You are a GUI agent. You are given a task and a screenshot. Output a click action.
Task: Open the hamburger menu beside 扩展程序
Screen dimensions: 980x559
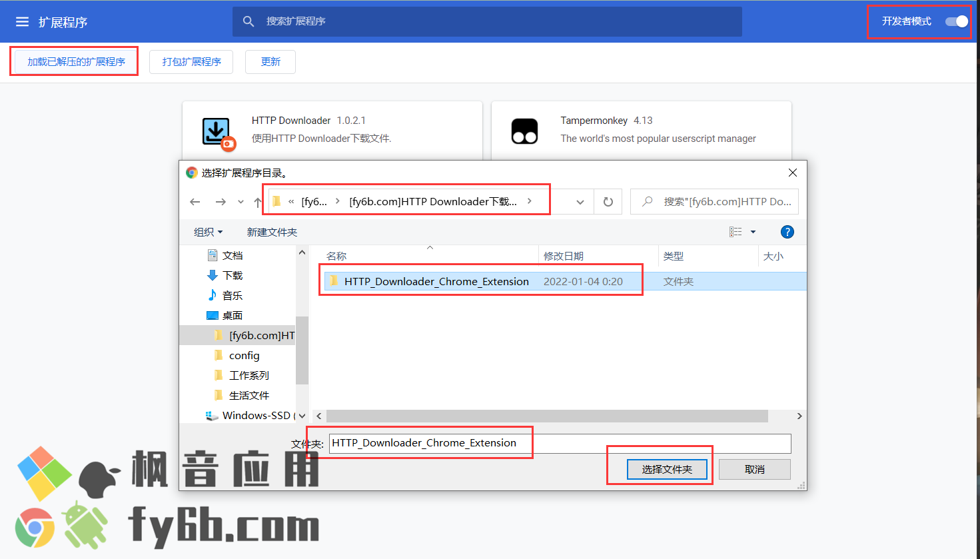pos(22,22)
